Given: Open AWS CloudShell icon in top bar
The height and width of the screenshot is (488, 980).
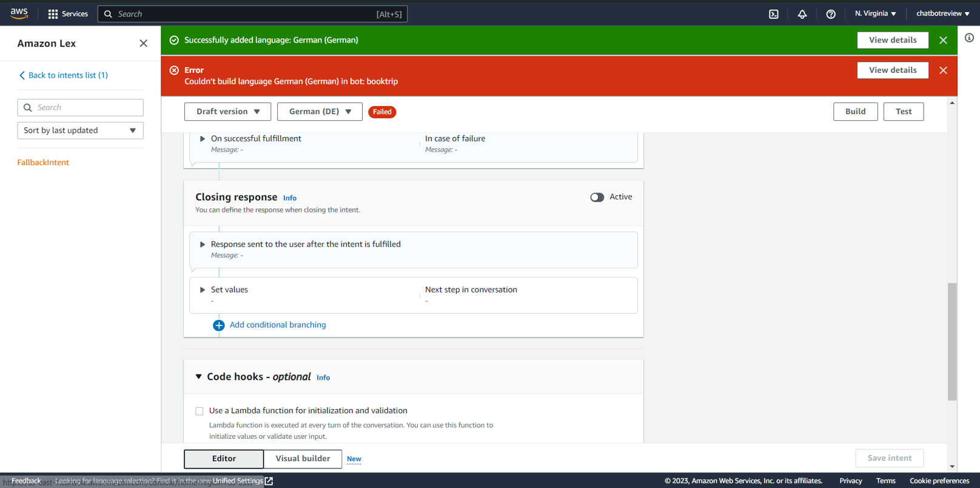Looking at the screenshot, I should [x=774, y=14].
